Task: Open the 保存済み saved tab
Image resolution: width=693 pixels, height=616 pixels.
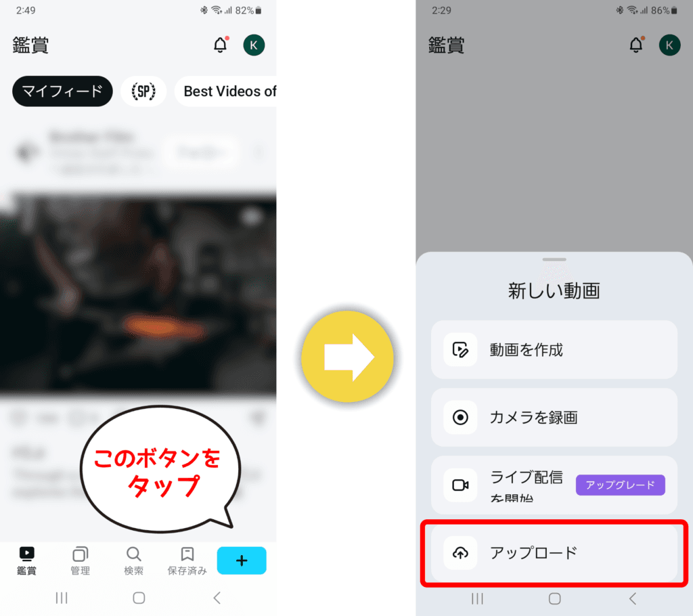Action: coord(187,561)
